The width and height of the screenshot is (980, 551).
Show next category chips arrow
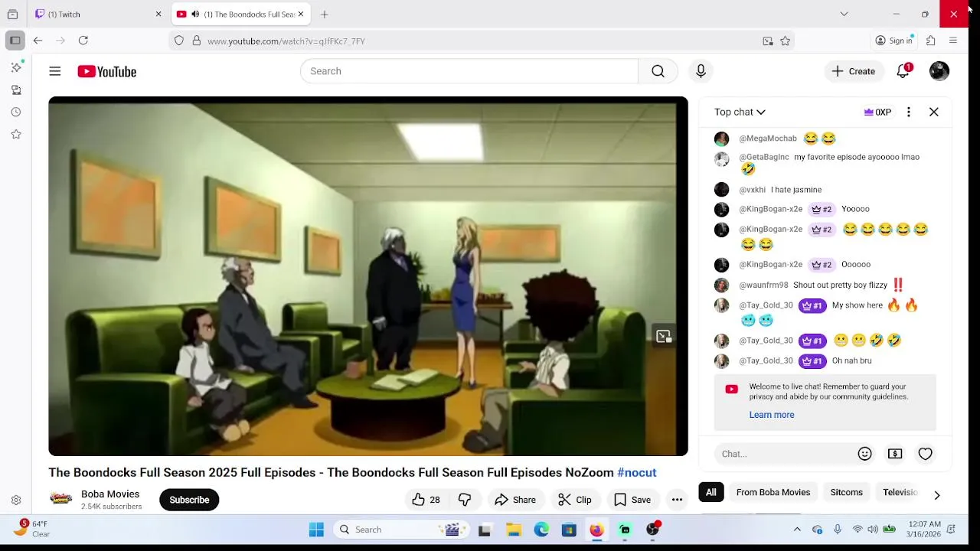936,495
